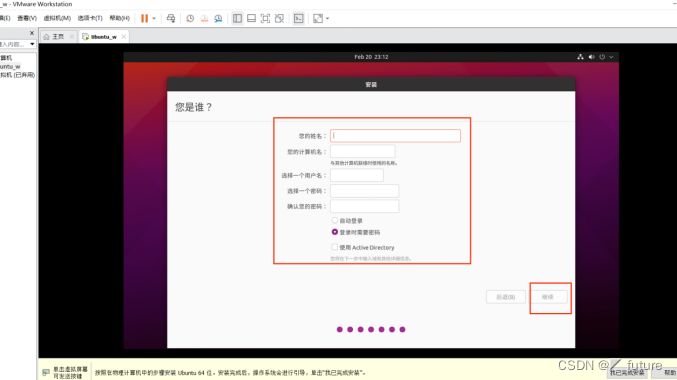Enable the 使用 Active Directory checkbox
The image size is (677, 380).
(335, 247)
